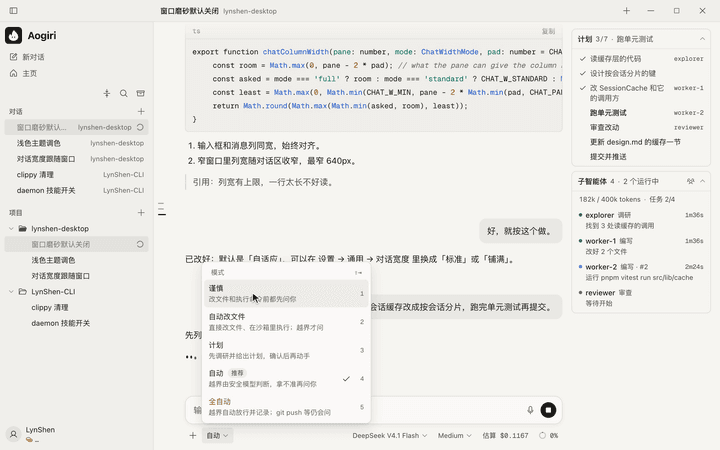Click the agents icon in 子智能体 header
The image size is (720, 450).
690,181
